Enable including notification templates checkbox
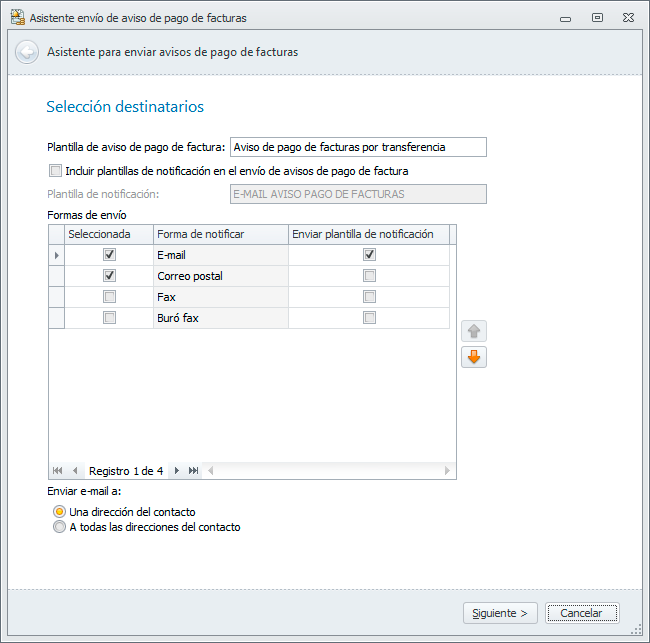Screen dimensions: 650x643 [x=55, y=171]
